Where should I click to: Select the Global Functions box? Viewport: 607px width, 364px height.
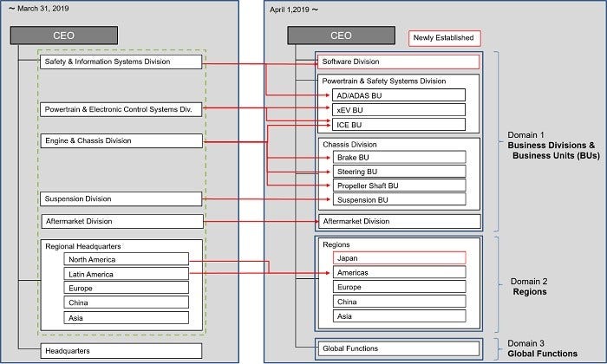pos(399,348)
